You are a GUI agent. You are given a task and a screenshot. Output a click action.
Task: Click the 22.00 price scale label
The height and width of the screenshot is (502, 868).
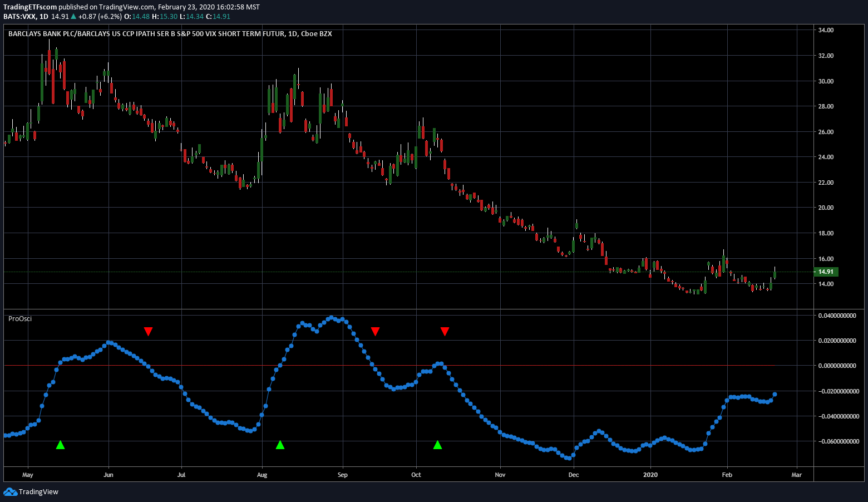pos(826,183)
